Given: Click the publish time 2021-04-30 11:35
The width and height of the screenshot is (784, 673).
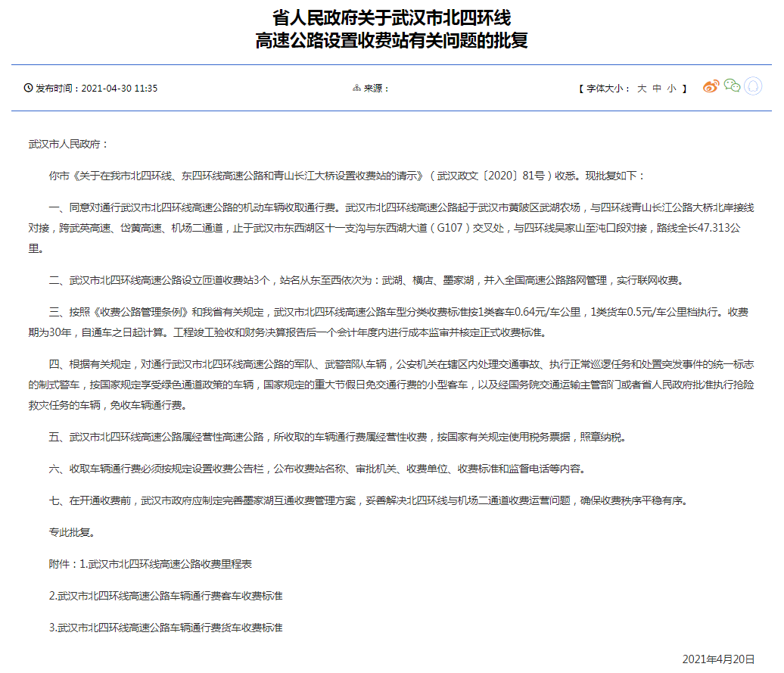Looking at the screenshot, I should [119, 88].
